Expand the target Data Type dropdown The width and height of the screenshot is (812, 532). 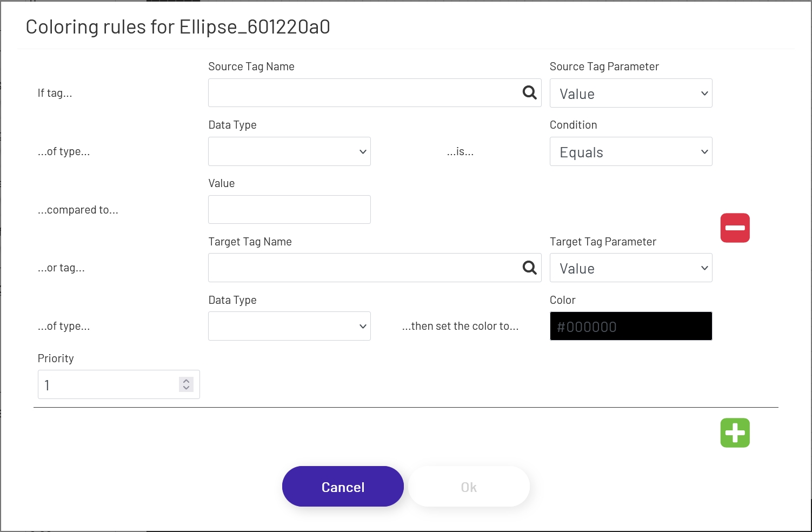pyautogui.click(x=289, y=326)
